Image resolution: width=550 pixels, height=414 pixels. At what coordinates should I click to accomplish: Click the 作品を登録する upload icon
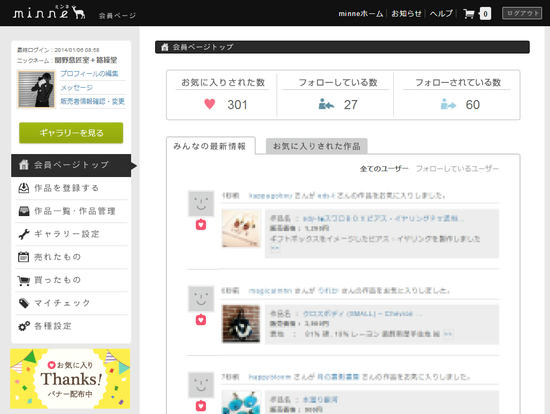(x=24, y=188)
